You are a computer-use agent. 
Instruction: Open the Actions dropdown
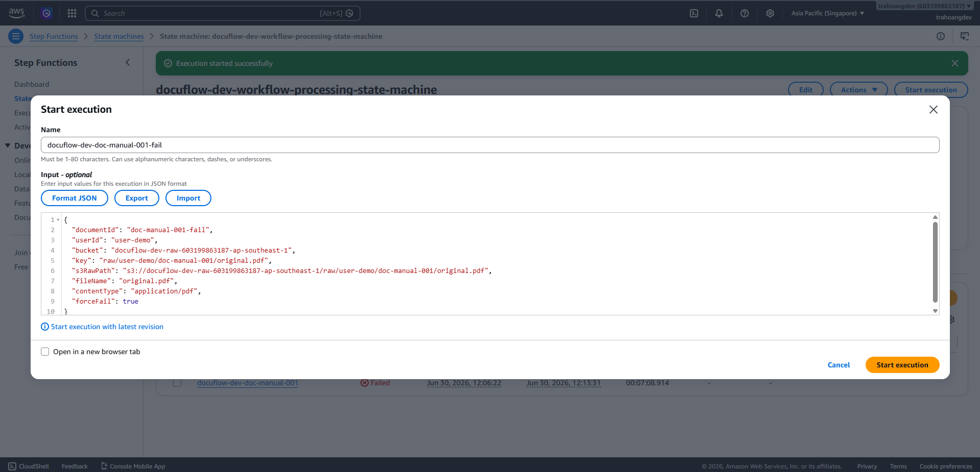859,90
